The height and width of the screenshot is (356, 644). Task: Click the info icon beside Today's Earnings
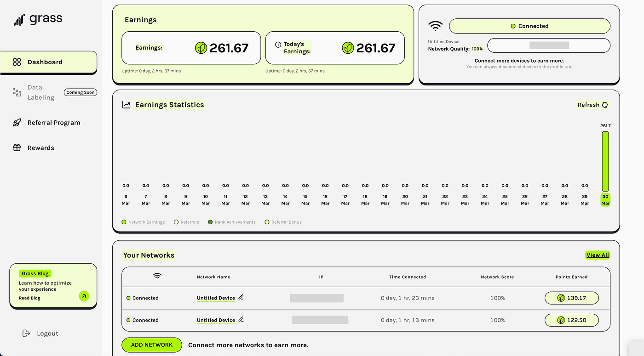(278, 45)
